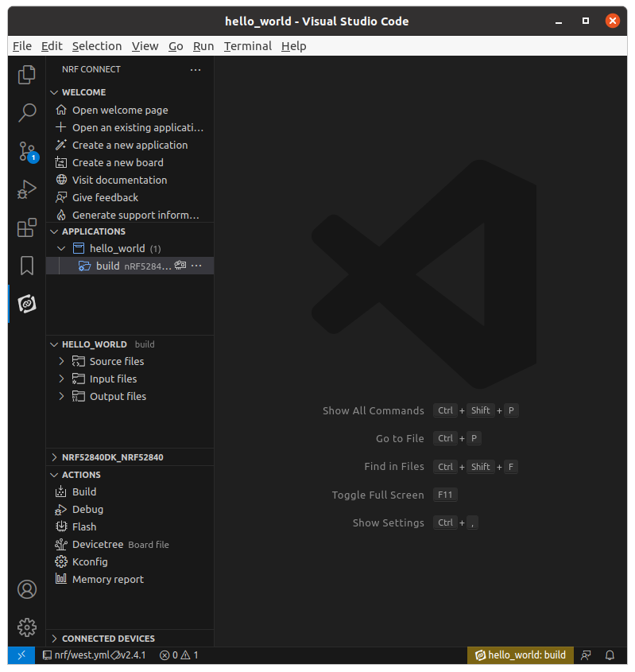Open the Search view icon

click(x=26, y=113)
